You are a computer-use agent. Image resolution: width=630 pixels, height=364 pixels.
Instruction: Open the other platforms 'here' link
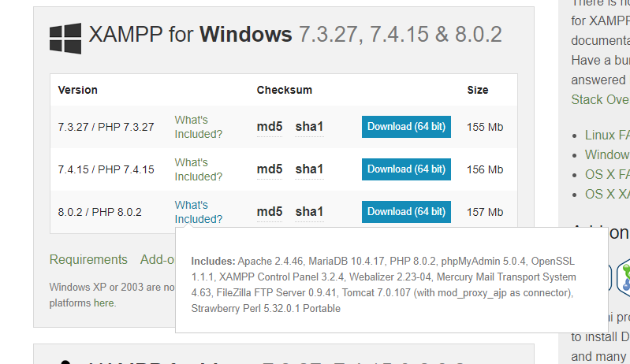(x=104, y=303)
